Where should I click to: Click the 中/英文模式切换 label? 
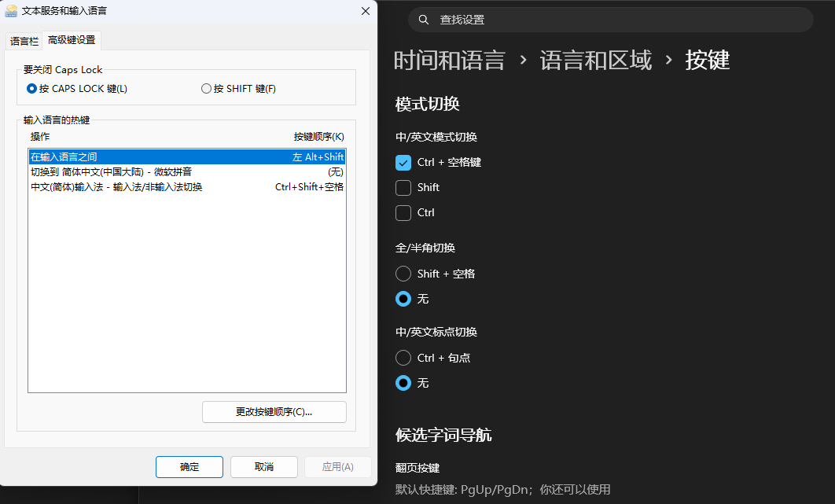[x=436, y=137]
